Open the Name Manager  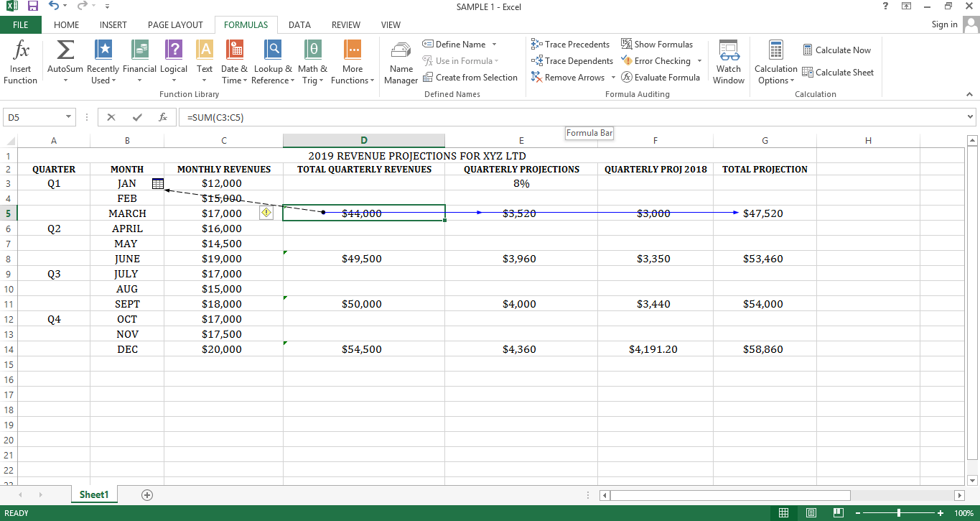(x=400, y=61)
